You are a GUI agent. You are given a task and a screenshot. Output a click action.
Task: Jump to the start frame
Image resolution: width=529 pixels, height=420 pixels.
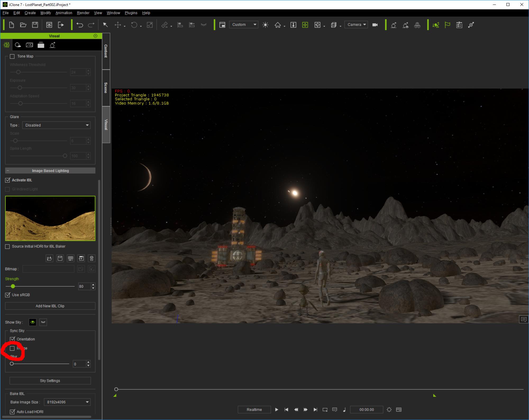coord(286,409)
